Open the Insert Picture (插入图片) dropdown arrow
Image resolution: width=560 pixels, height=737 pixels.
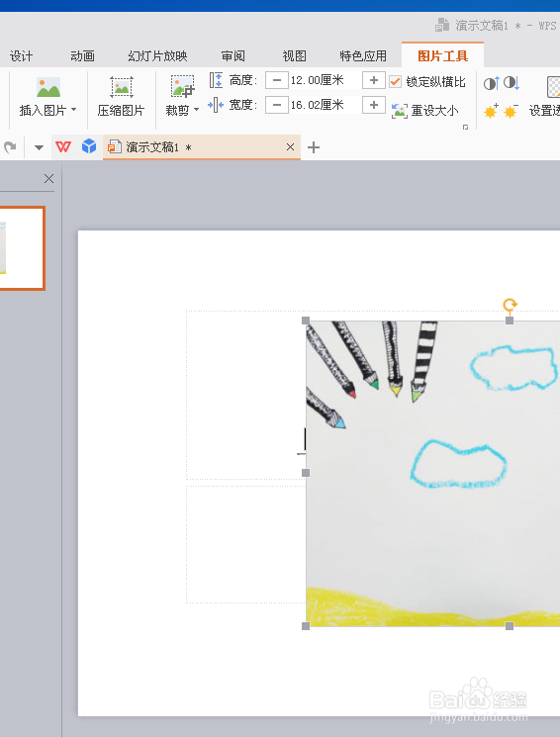pos(74,110)
